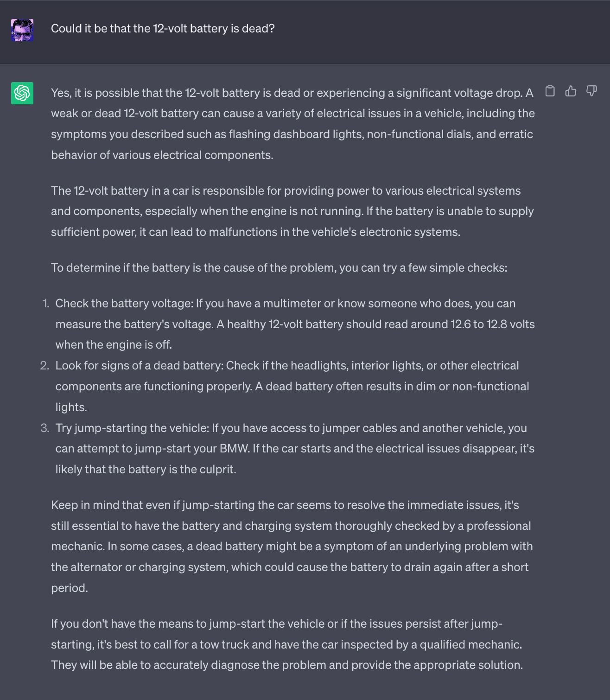Image resolution: width=610 pixels, height=700 pixels.
Task: Select the 'Look for signs of a dead battery' item
Action: [x=292, y=386]
